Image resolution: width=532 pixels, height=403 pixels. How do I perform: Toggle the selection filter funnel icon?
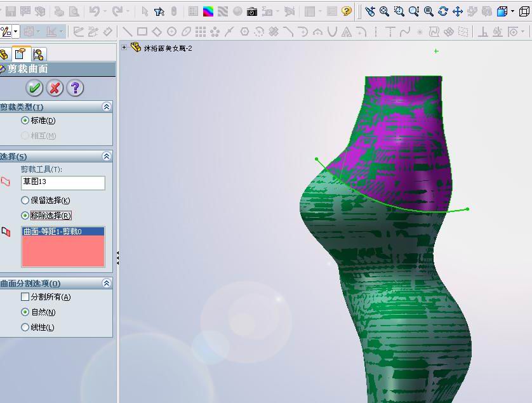159,11
